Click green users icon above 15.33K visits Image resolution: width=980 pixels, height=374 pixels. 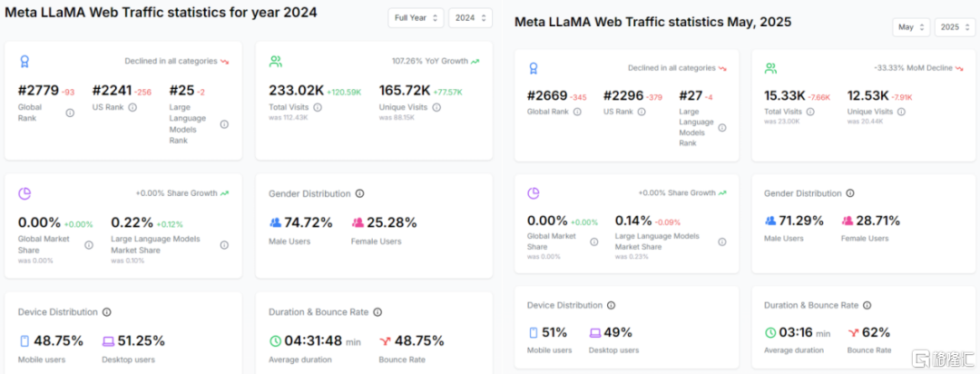pos(770,68)
